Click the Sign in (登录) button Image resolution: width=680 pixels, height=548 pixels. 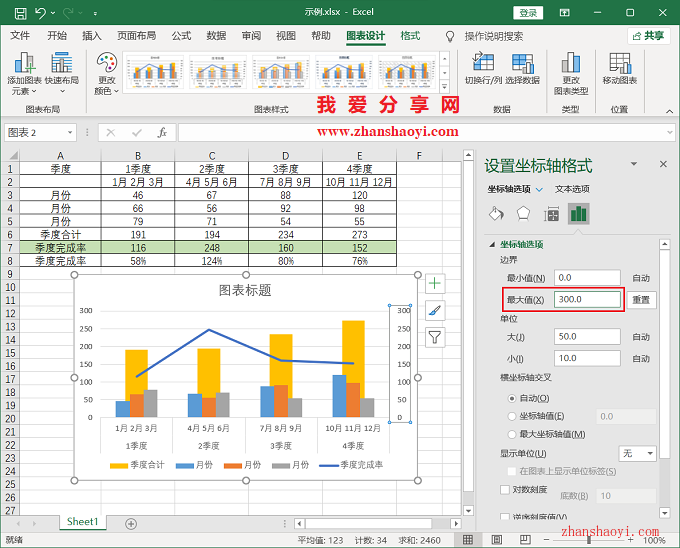[x=528, y=13]
